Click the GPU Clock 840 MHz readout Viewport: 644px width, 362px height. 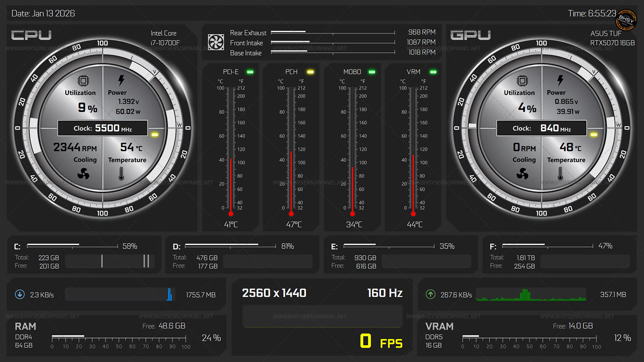tap(541, 128)
